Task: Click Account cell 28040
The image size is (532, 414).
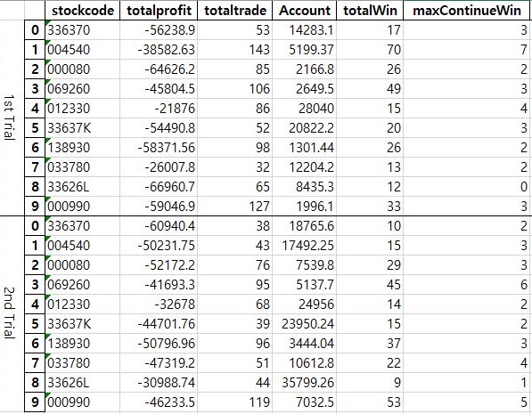Action: 305,109
